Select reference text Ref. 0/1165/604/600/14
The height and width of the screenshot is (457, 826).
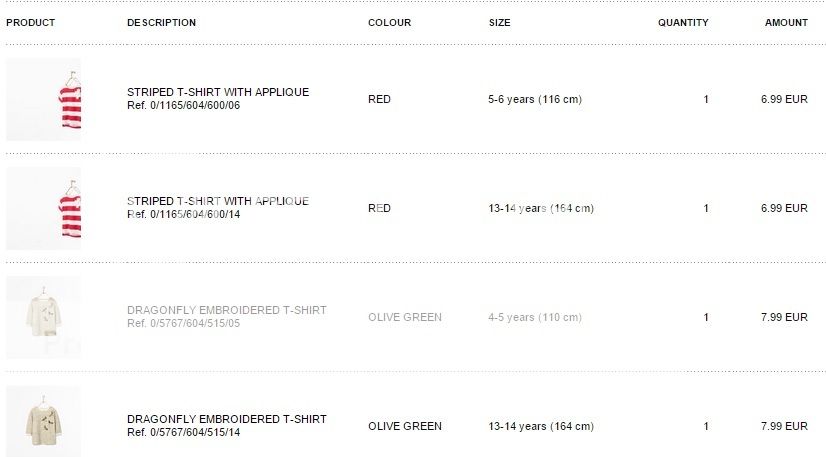point(184,214)
